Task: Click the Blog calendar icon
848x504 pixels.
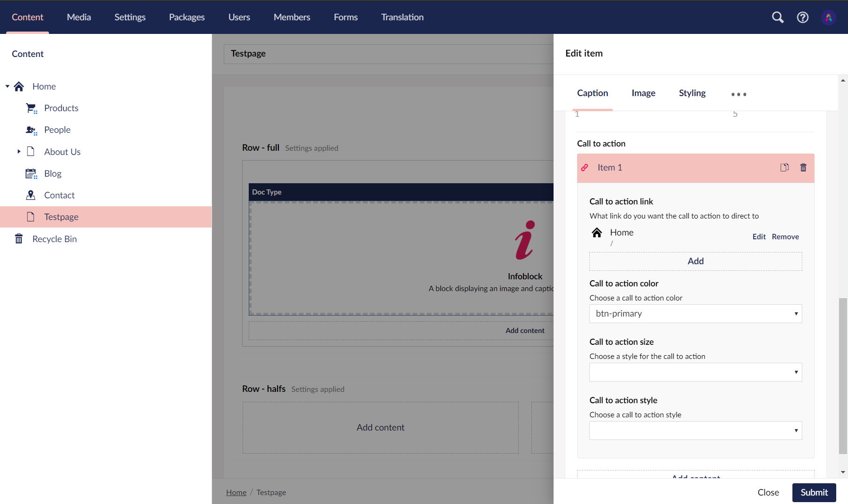Action: coord(31,173)
